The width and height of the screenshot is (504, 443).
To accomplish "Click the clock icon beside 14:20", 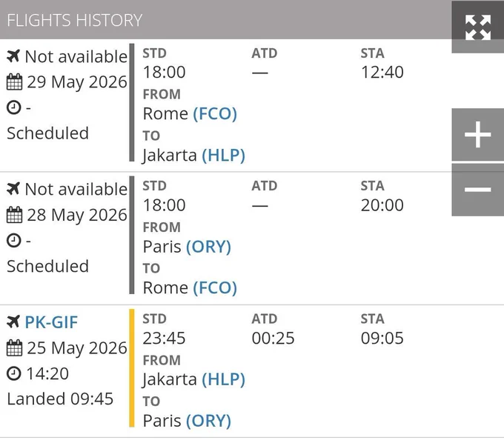I will (14, 373).
